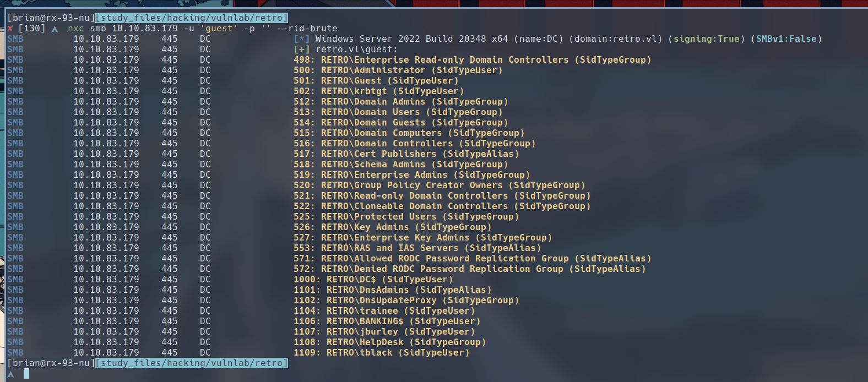
Task: Click 527: RETRO\Enterprise Key Admins entry
Action: point(423,238)
